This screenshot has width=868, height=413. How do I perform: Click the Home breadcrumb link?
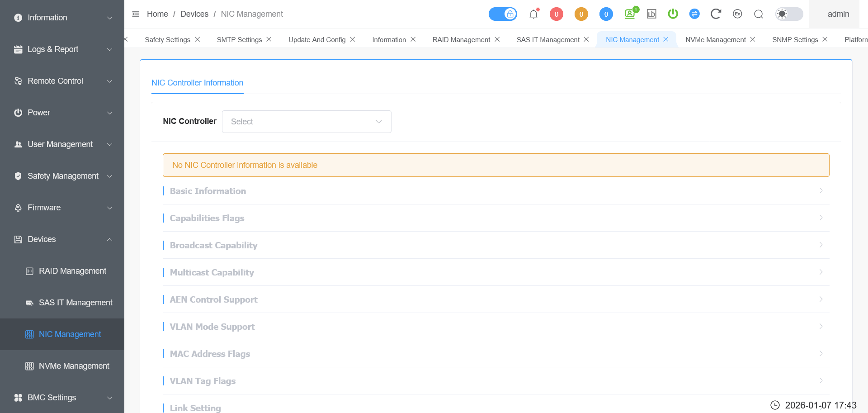(x=157, y=14)
